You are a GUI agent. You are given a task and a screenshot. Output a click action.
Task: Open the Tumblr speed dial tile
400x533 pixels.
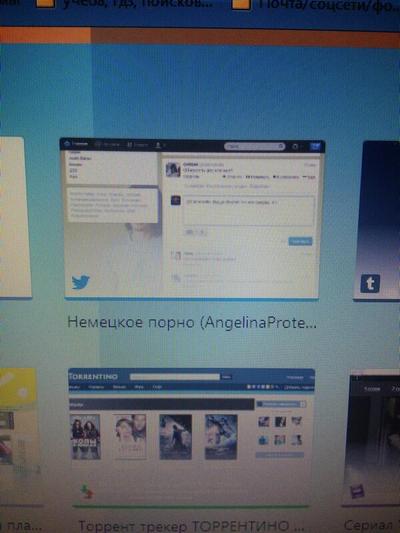tap(377, 220)
